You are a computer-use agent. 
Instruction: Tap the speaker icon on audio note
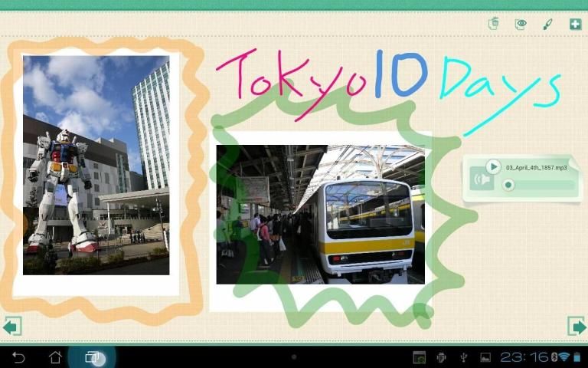click(481, 179)
